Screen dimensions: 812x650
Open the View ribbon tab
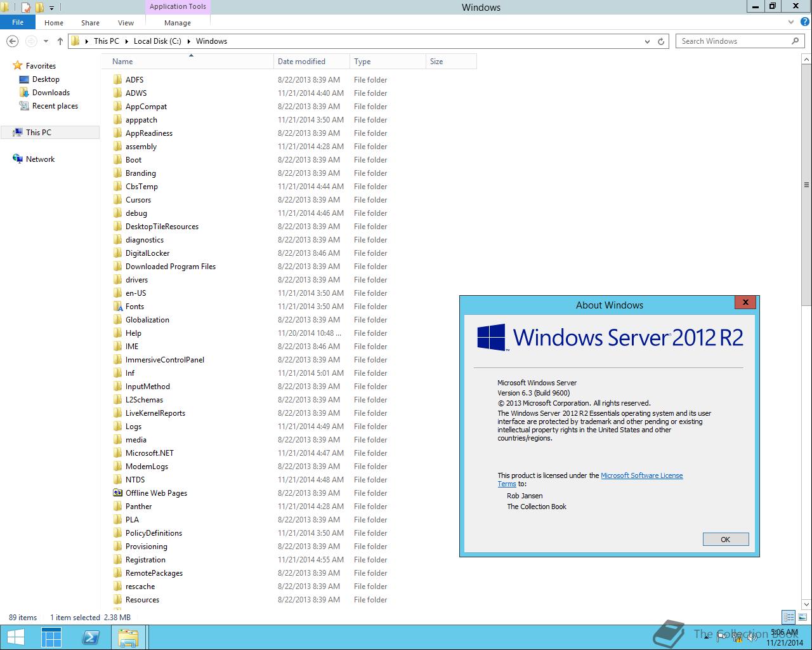(x=126, y=23)
